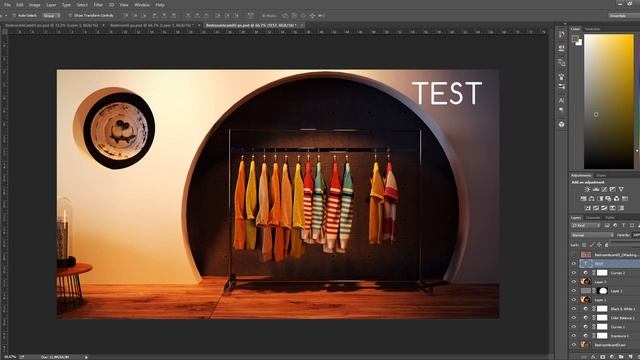640x360 pixels.
Task: Lock layer position with move icon
Action: 599,245
